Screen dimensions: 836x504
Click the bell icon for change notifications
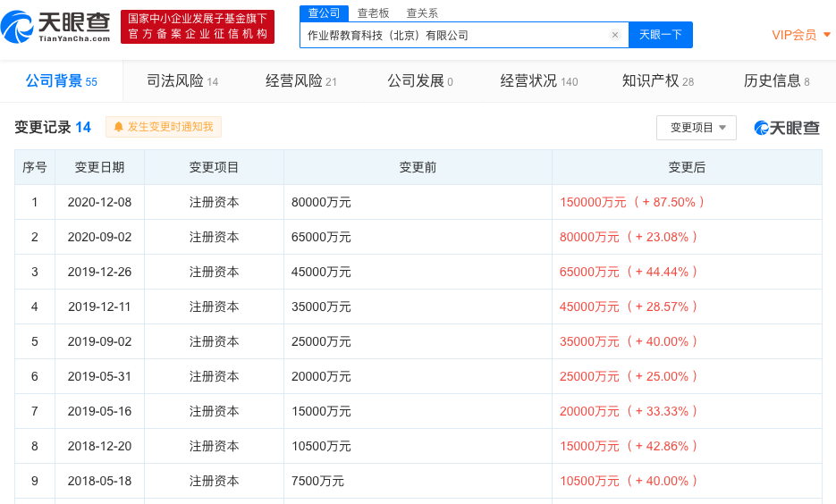click(118, 127)
